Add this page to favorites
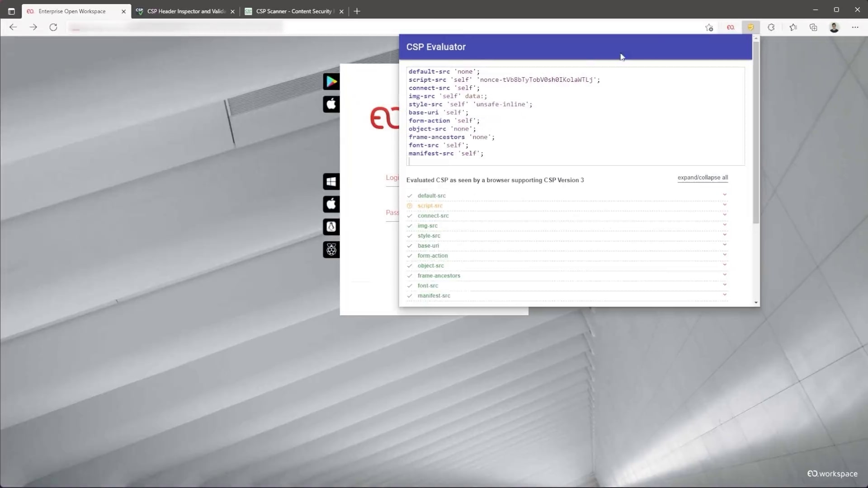The image size is (868, 488). [709, 27]
